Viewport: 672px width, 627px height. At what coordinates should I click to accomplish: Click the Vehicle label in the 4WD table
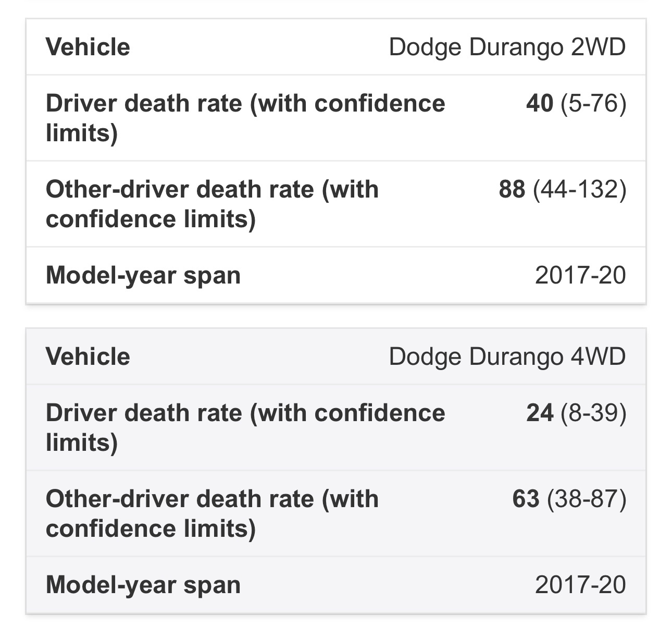(88, 357)
